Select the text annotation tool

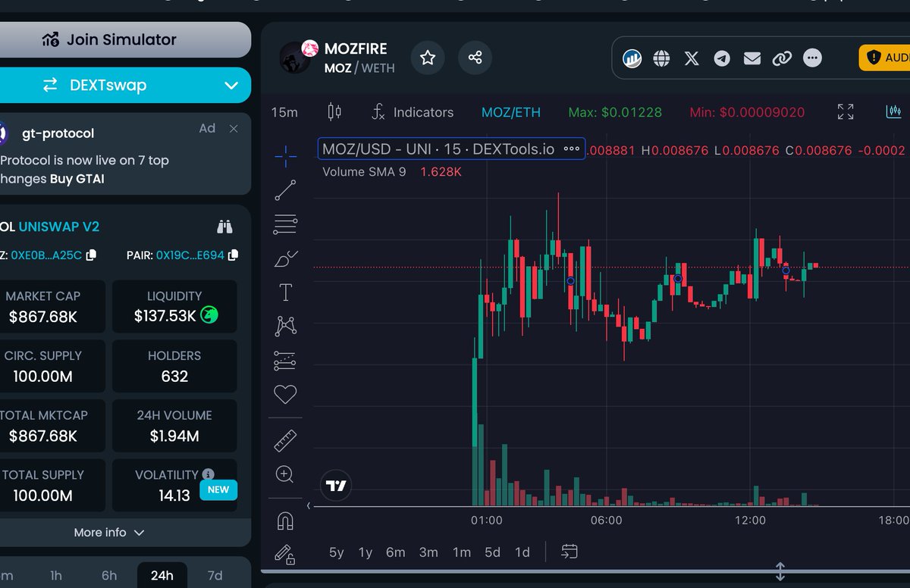tap(285, 292)
